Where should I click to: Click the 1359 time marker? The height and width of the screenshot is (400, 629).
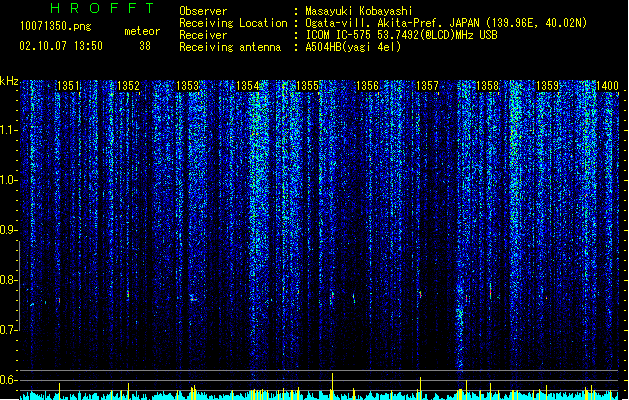click(547, 86)
